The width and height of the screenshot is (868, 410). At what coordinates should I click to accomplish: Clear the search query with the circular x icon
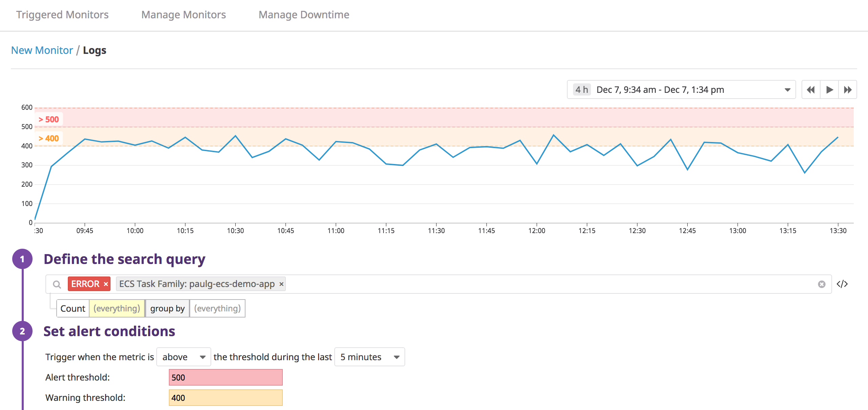tap(822, 284)
